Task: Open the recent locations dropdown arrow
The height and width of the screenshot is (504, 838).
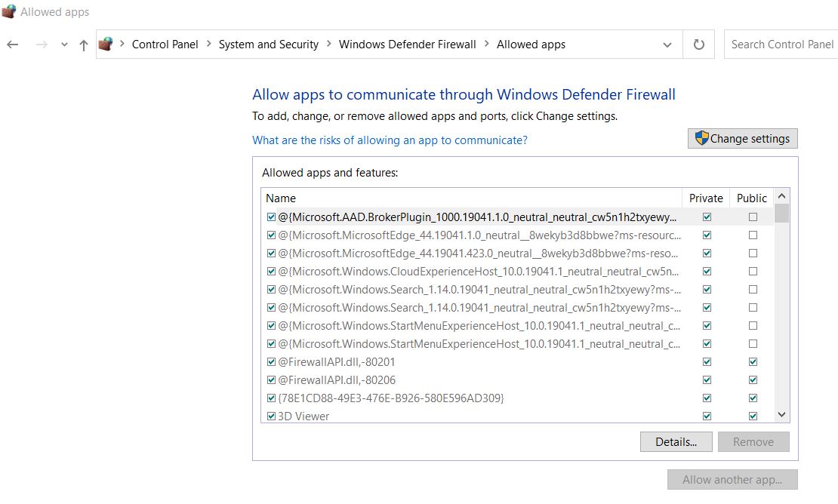Action: coord(64,45)
